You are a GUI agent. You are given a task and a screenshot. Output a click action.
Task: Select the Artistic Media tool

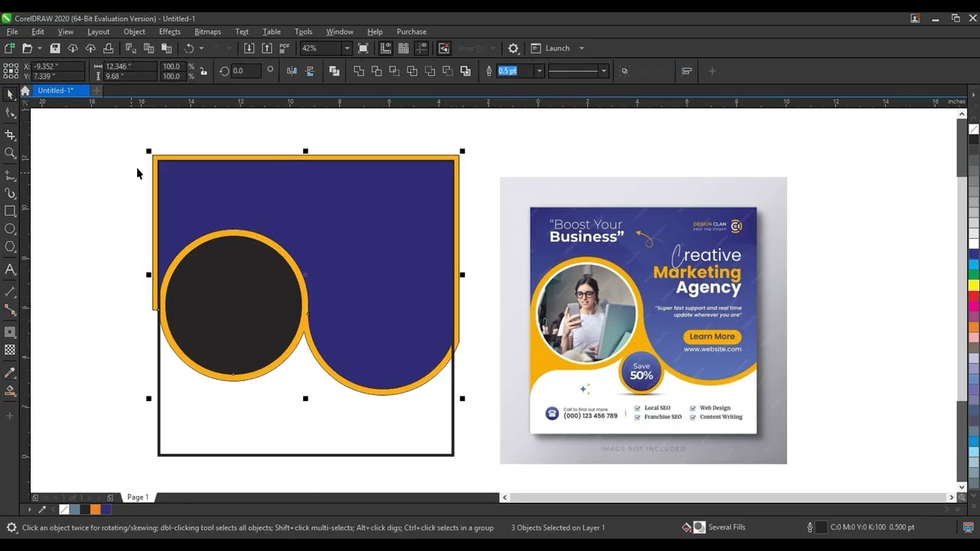[x=10, y=194]
